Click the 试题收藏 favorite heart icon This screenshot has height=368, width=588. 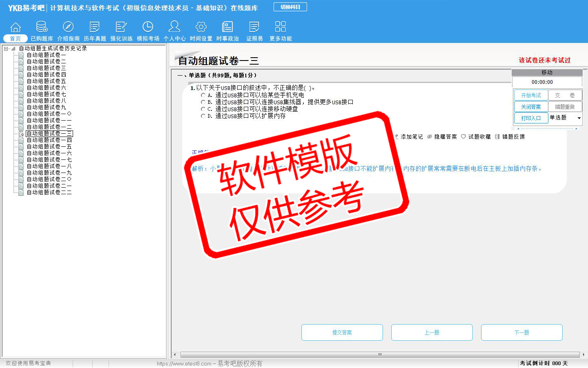[463, 137]
